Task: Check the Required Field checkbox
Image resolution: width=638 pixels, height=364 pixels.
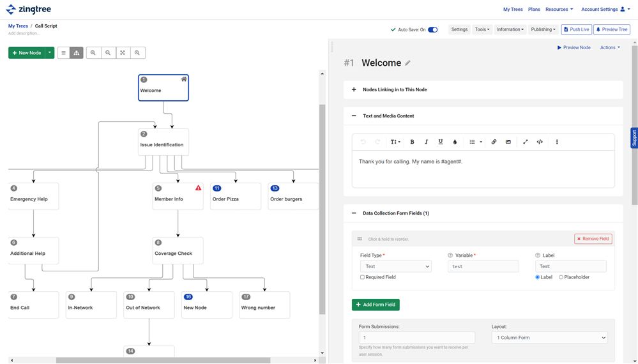Action: [x=363, y=277]
